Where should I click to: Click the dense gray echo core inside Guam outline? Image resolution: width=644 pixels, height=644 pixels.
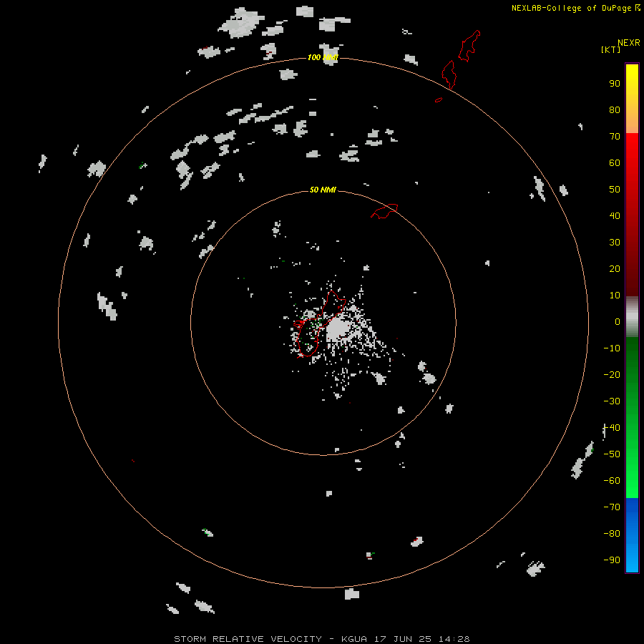pos(338,328)
